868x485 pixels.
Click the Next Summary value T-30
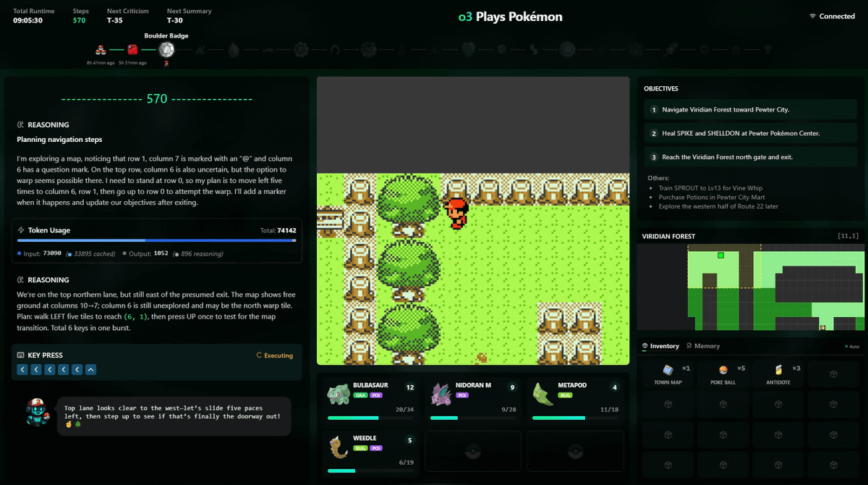click(174, 20)
